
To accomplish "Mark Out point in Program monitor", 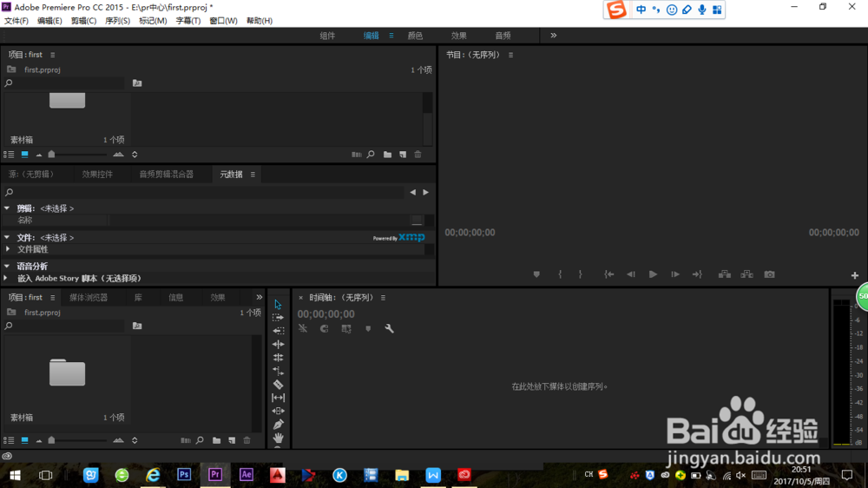I will click(x=580, y=274).
